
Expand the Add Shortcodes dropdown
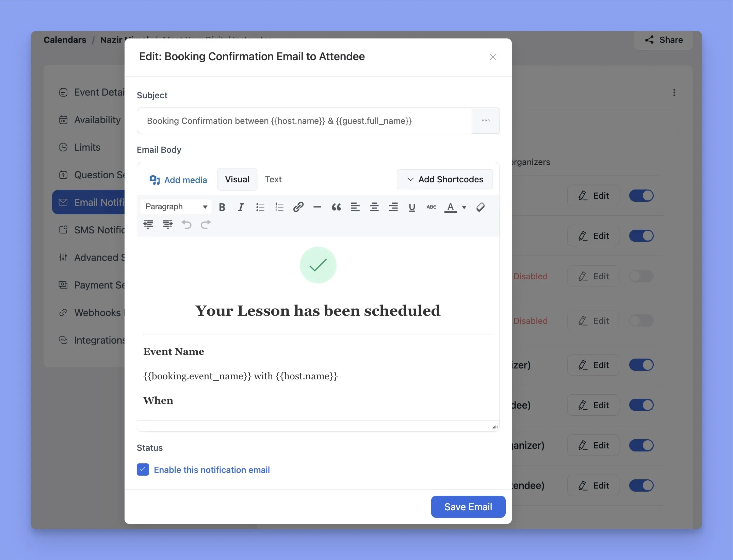pyautogui.click(x=445, y=179)
